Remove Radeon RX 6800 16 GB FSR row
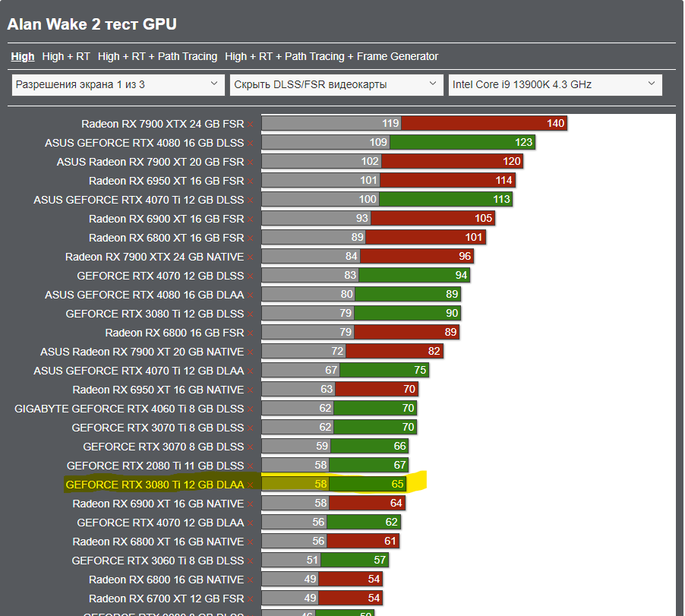 (251, 333)
